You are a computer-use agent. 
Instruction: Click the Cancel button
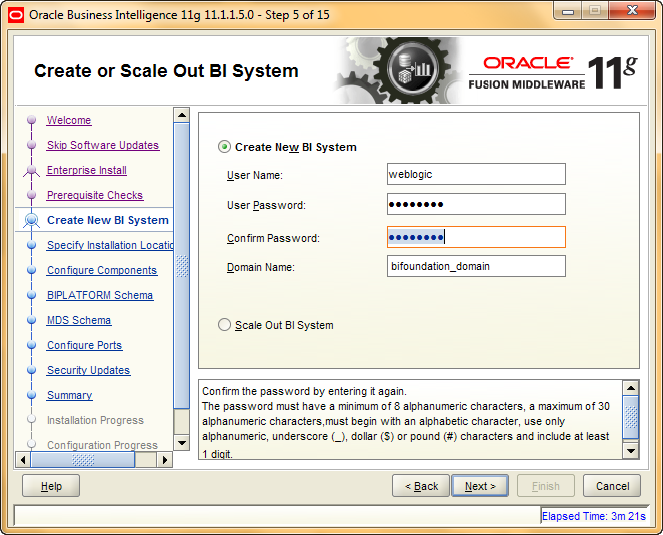pos(612,486)
